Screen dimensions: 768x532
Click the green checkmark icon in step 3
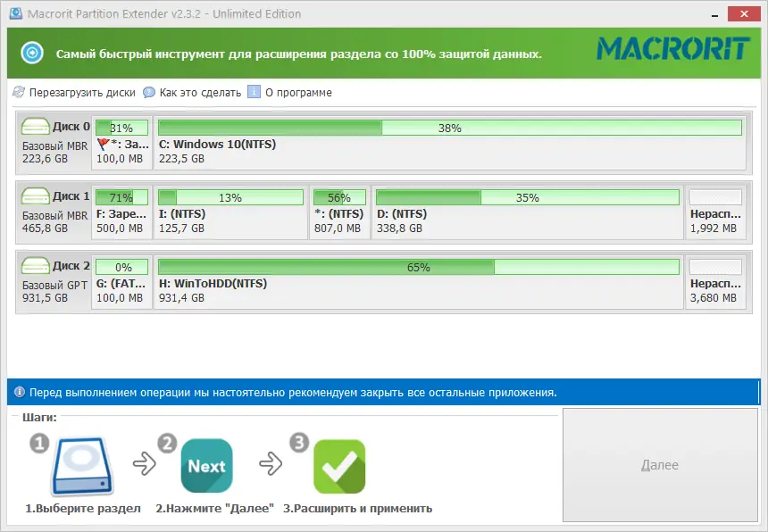click(x=339, y=465)
